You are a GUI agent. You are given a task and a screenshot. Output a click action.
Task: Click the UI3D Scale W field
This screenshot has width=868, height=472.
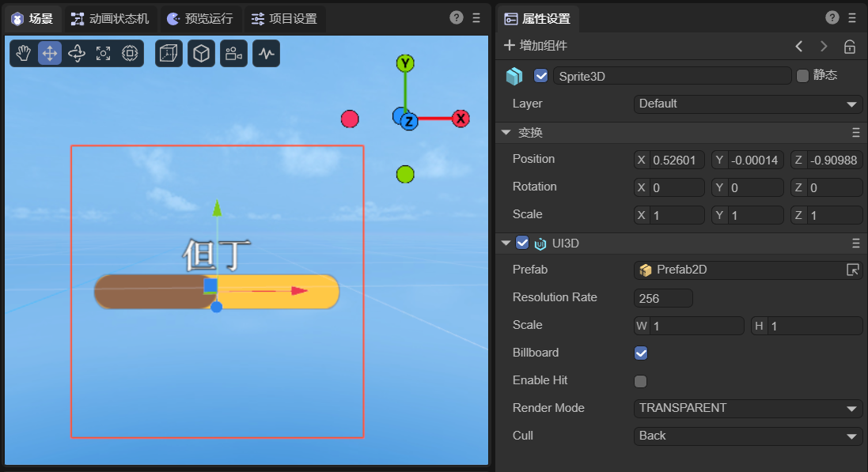pyautogui.click(x=689, y=326)
